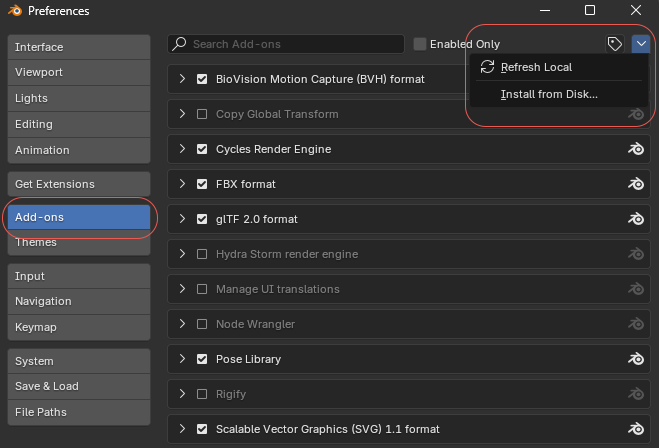This screenshot has width=659, height=448.
Task: Choose Install from Disk menu option
Action: tap(548, 94)
